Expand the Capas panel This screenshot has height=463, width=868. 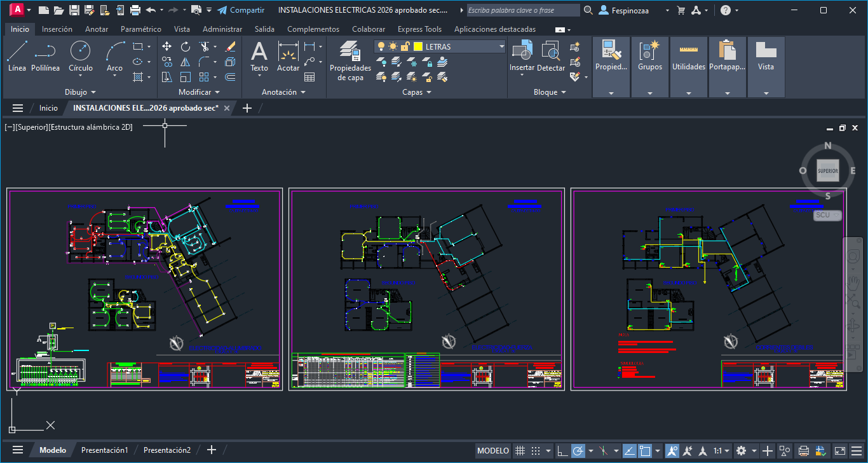417,92
